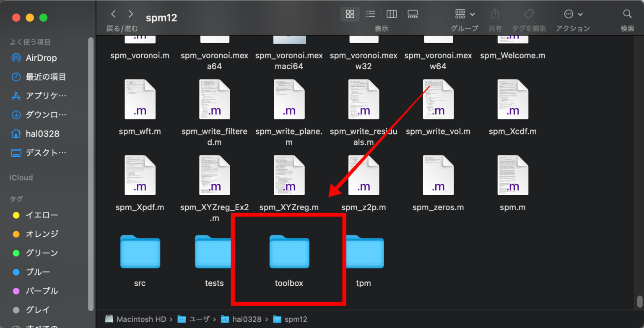Open the アクション options menu
Image resolution: width=644 pixels, height=328 pixels.
[573, 14]
